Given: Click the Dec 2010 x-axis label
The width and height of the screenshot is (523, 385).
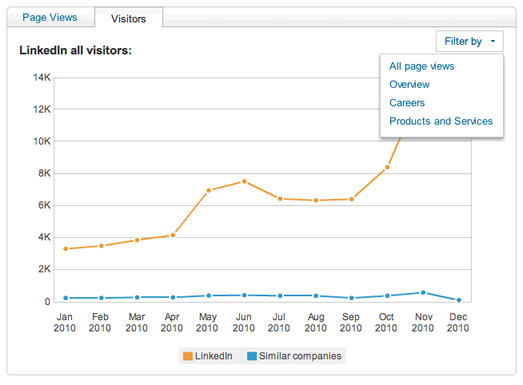Looking at the screenshot, I should click(x=458, y=322).
